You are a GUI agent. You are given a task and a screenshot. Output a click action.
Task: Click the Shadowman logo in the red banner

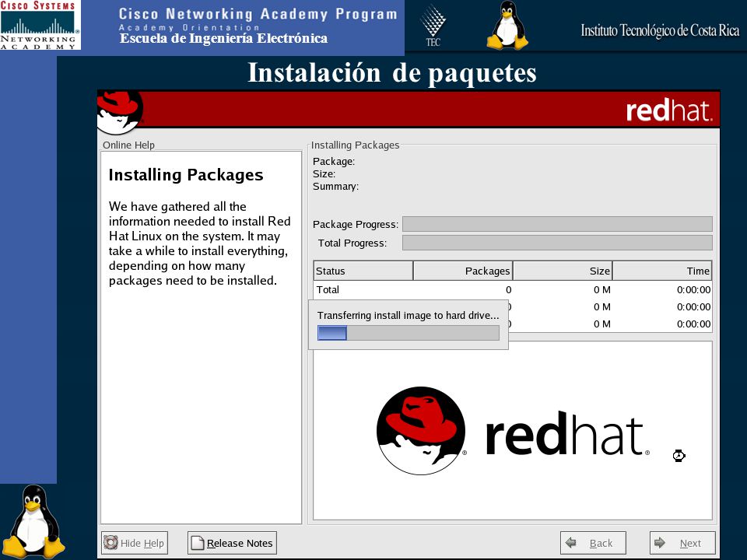coord(120,111)
